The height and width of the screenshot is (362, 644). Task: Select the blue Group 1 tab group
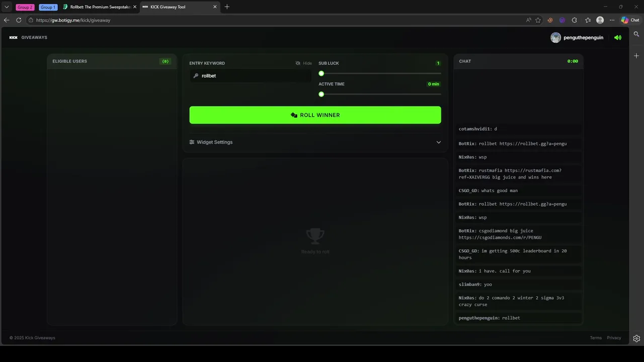48,7
